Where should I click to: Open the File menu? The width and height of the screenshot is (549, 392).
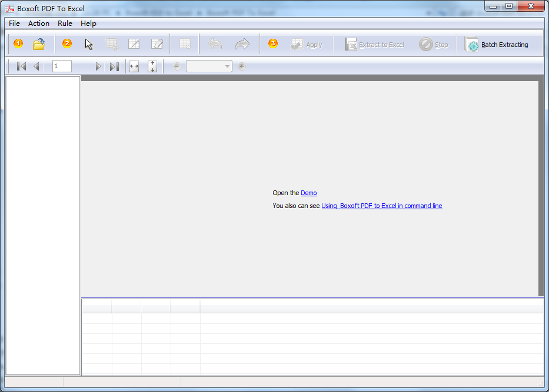point(14,24)
